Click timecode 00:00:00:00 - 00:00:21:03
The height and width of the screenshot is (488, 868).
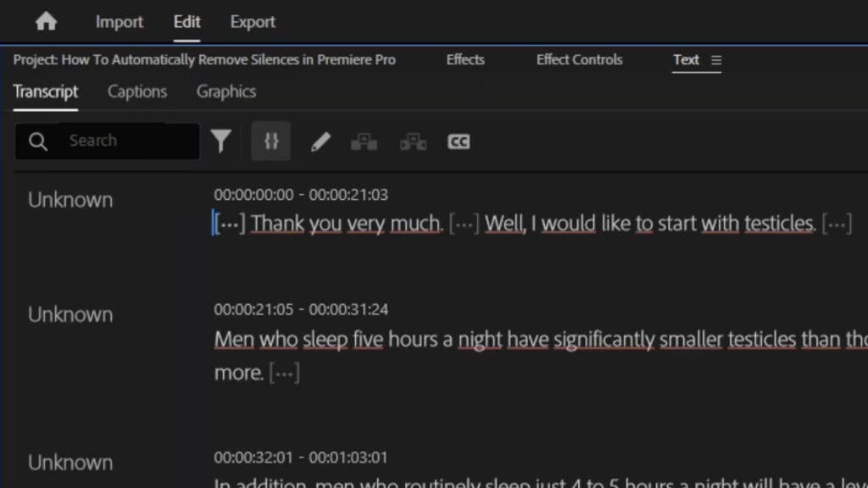click(x=301, y=195)
